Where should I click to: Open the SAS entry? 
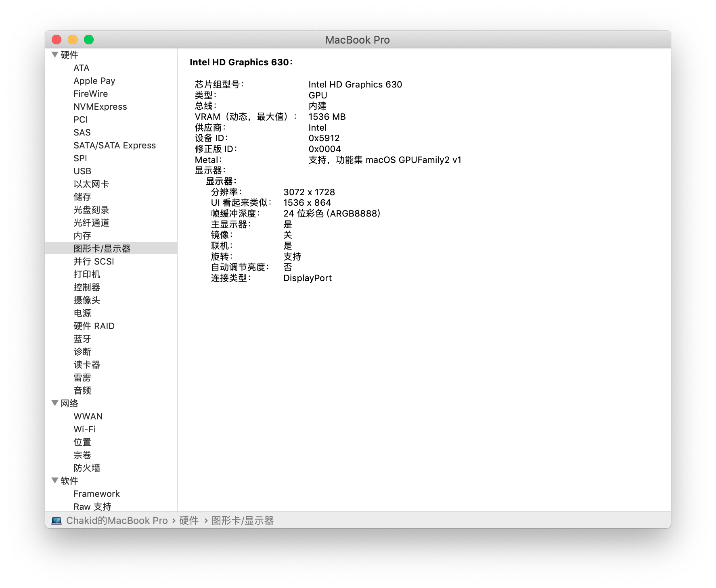click(x=82, y=132)
